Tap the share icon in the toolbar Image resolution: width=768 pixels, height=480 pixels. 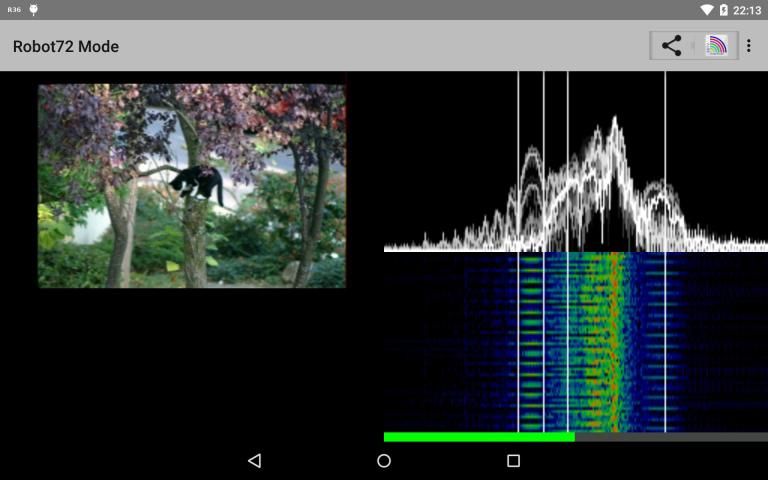[x=672, y=46]
